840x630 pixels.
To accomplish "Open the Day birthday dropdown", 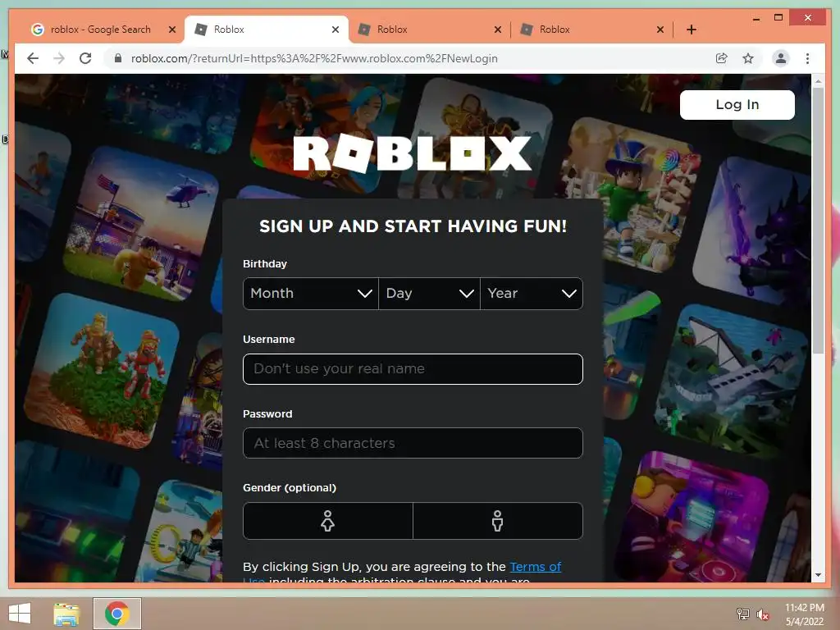I will point(429,294).
